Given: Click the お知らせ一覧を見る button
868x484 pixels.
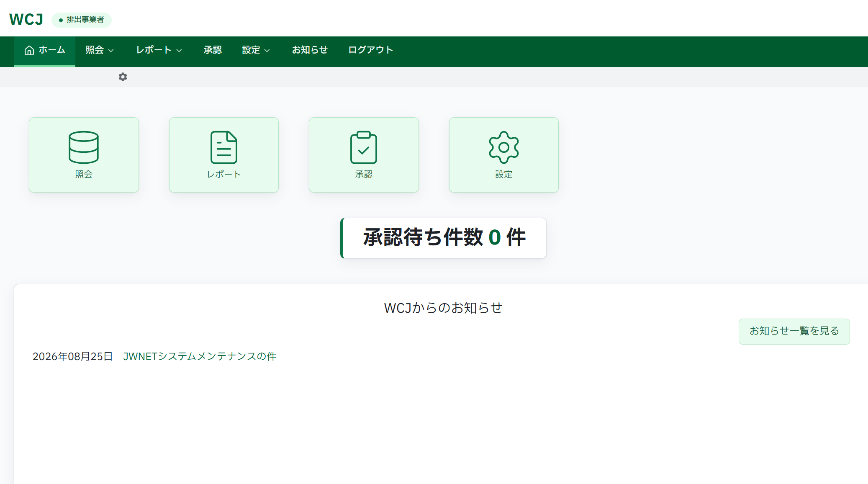Looking at the screenshot, I should click(794, 331).
